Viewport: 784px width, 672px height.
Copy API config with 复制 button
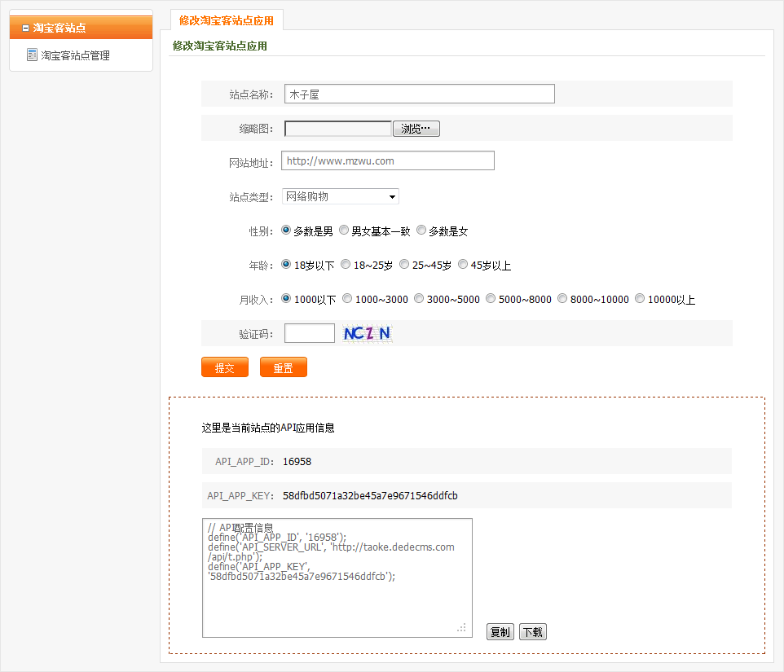[x=500, y=632]
